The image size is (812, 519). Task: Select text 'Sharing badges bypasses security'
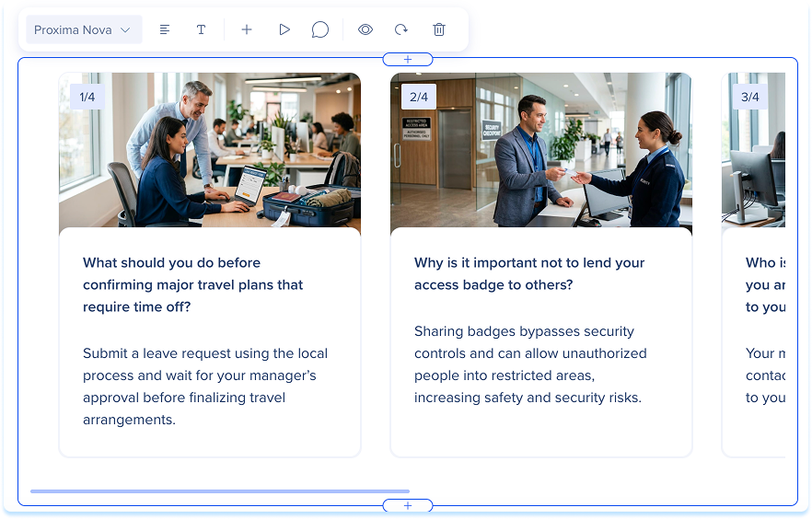click(530, 364)
